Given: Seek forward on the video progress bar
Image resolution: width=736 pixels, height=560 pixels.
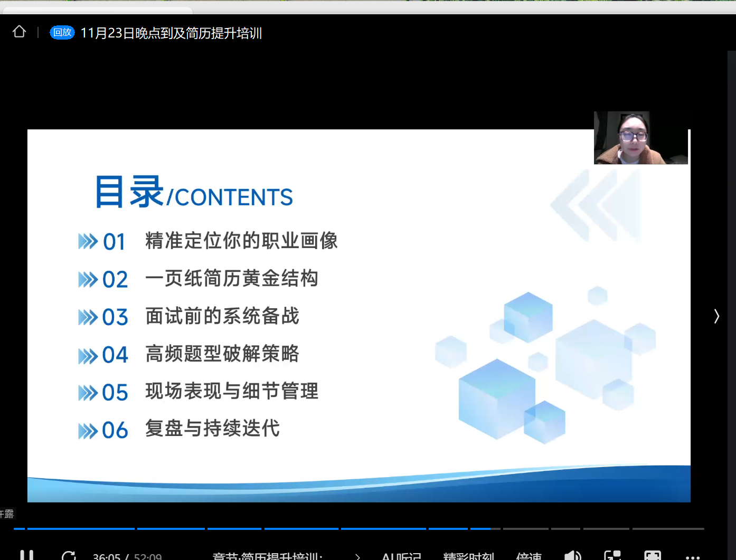Looking at the screenshot, I should coord(528,529).
